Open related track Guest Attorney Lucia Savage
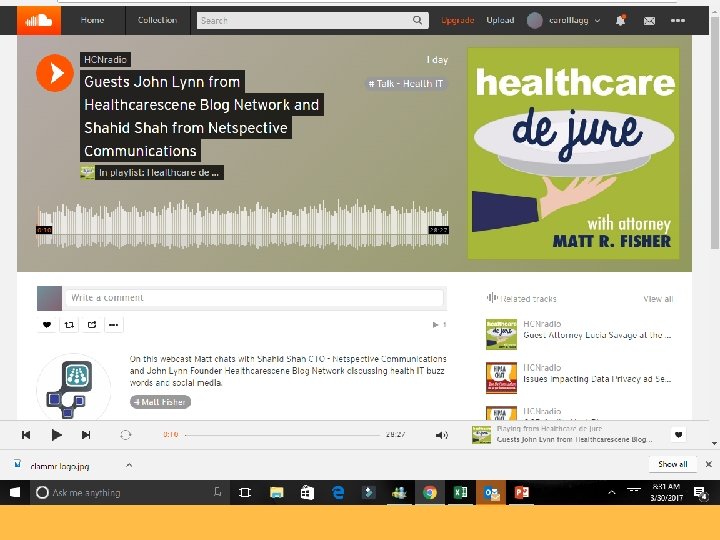The image size is (720, 540). click(x=597, y=335)
